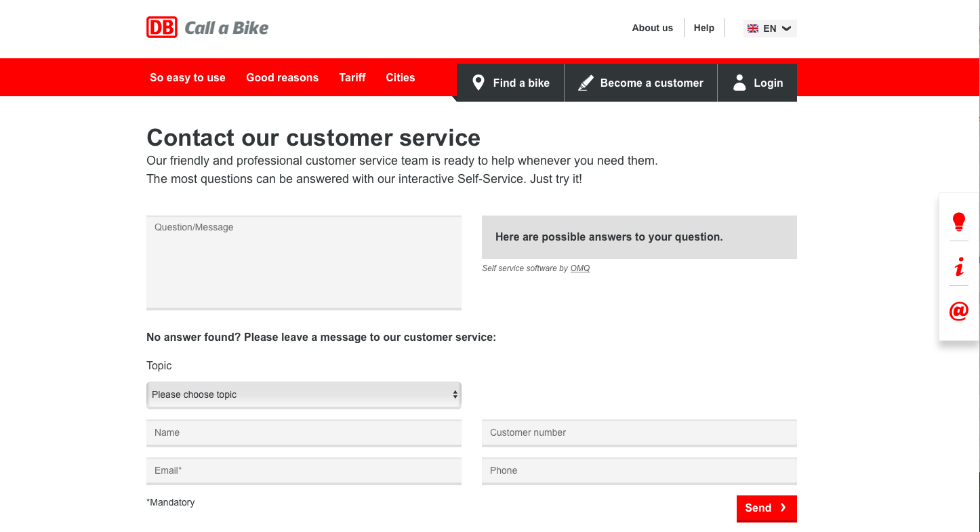This screenshot has height=532, width=980.
Task: Go to the Tariff page
Action: 352,77
